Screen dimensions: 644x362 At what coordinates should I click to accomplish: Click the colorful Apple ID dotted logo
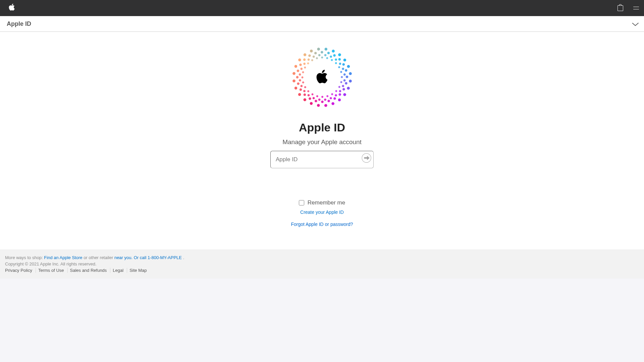point(322,77)
